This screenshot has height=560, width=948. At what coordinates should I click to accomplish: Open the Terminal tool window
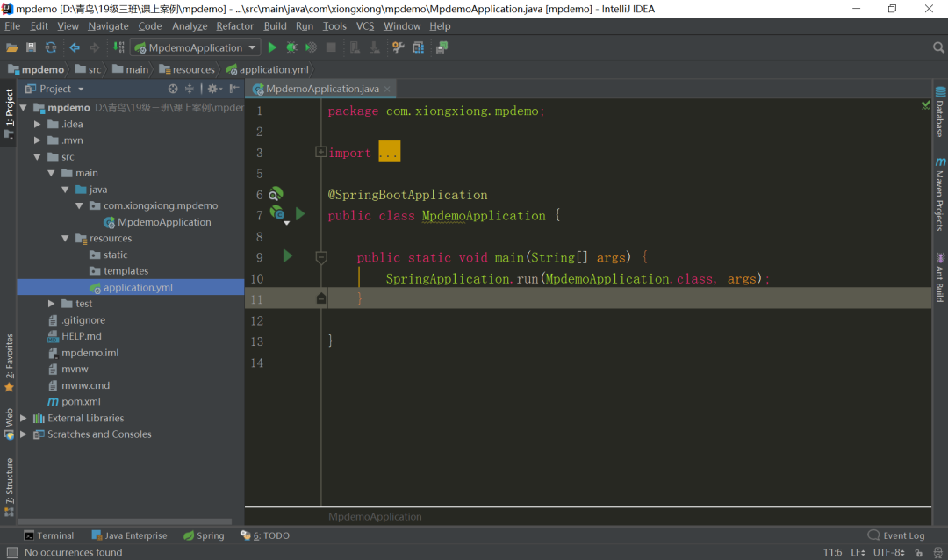[49, 535]
